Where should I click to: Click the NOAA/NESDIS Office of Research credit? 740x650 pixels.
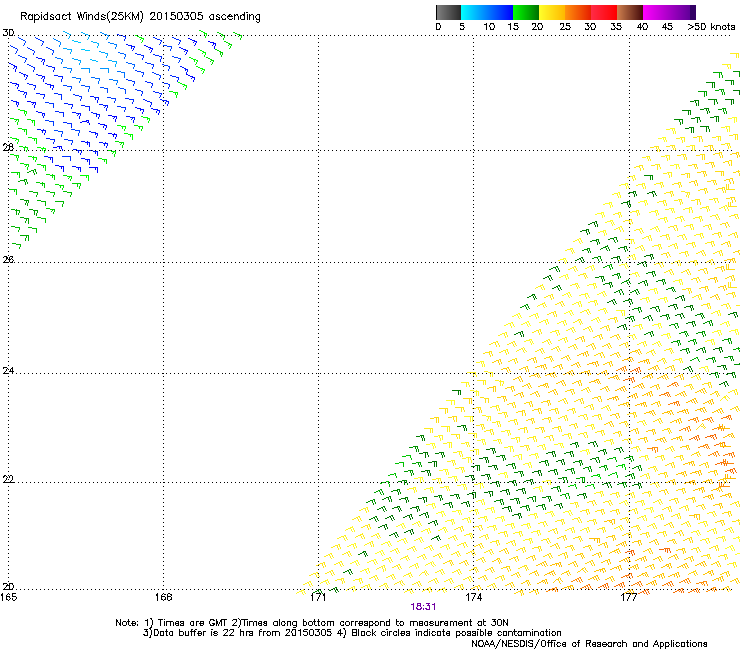tap(589, 644)
